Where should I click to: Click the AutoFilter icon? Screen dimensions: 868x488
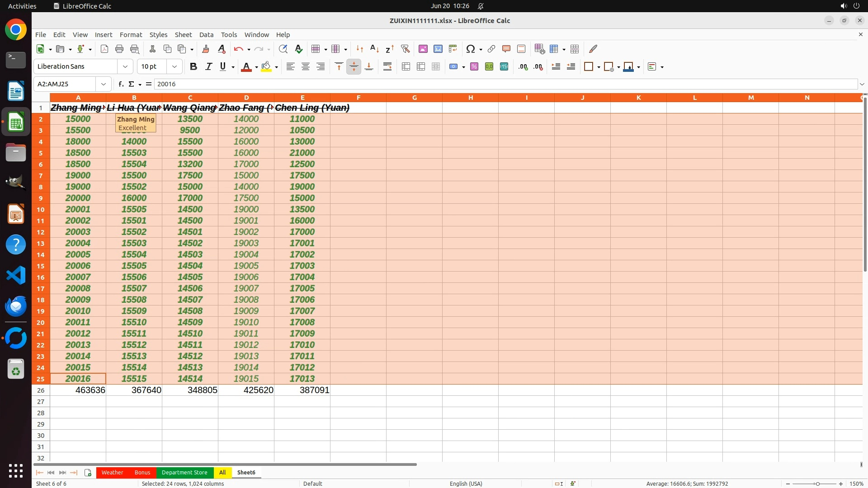[x=405, y=49]
